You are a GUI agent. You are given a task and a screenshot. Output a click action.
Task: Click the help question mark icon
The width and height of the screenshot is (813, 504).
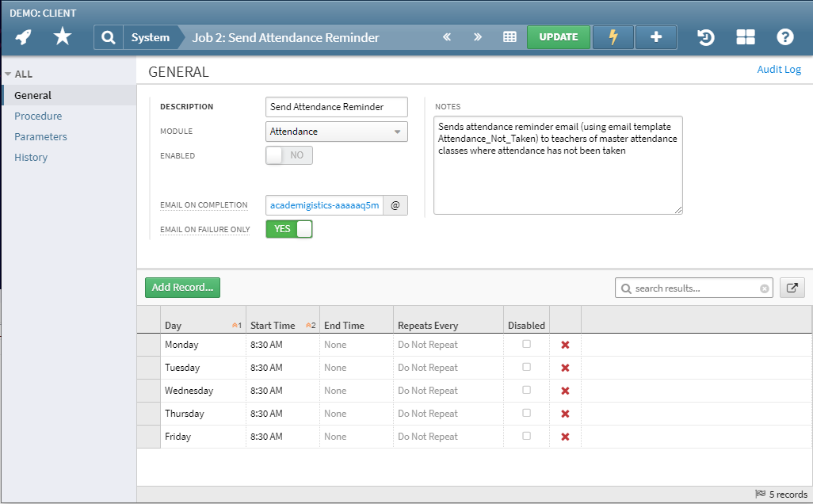click(x=784, y=36)
